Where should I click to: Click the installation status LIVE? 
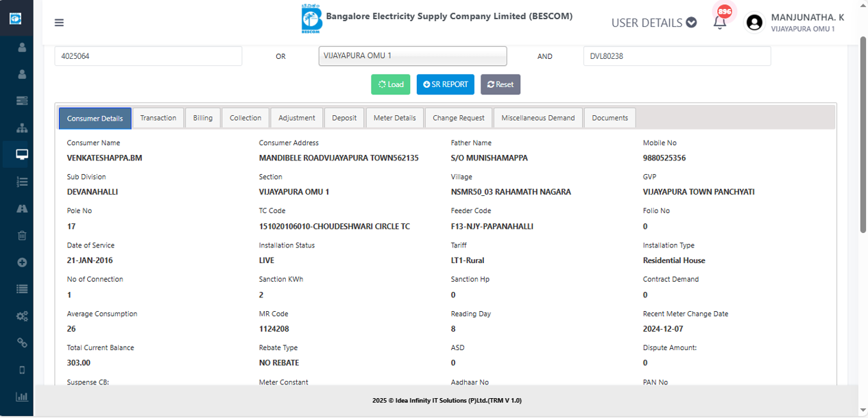point(267,260)
